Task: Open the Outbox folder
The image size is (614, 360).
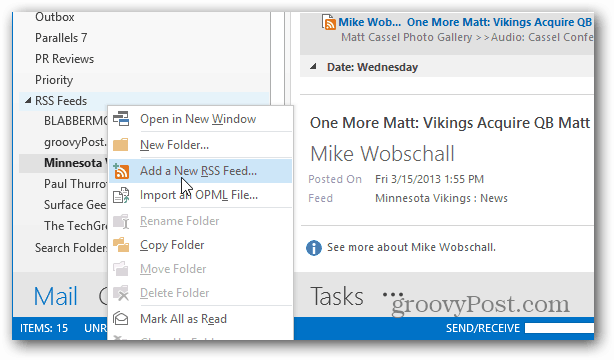Action: (55, 17)
